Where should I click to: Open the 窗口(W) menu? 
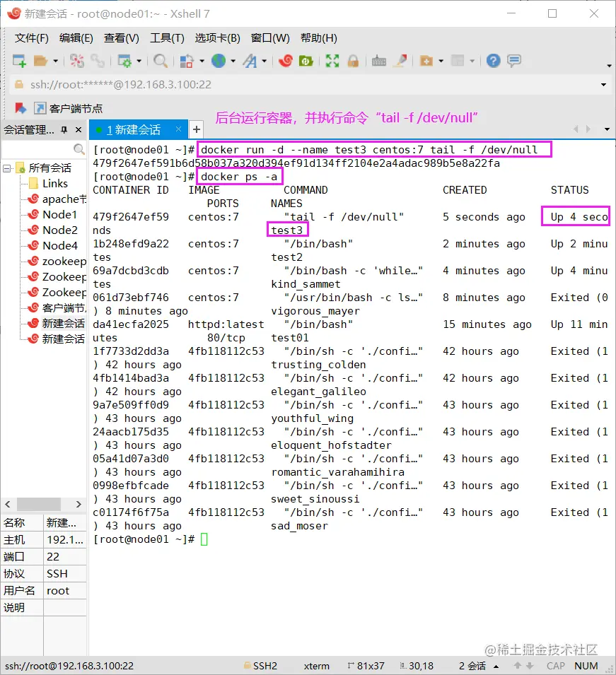(270, 38)
